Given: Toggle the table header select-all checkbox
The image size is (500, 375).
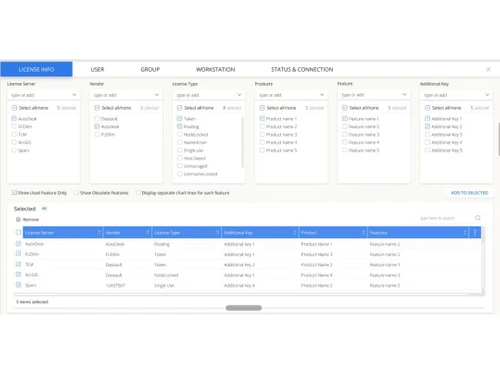Looking at the screenshot, I should (18, 232).
